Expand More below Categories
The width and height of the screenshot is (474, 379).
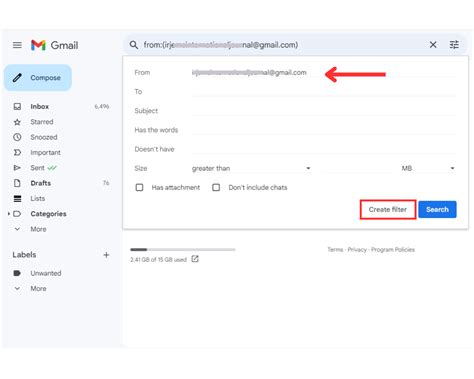[x=38, y=229]
